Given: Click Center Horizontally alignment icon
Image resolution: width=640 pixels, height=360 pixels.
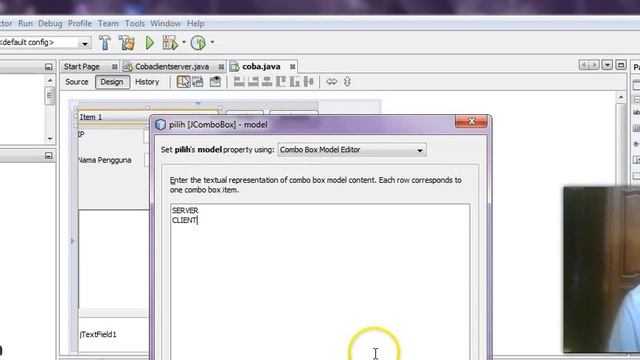Looking at the screenshot, I should tap(267, 82).
